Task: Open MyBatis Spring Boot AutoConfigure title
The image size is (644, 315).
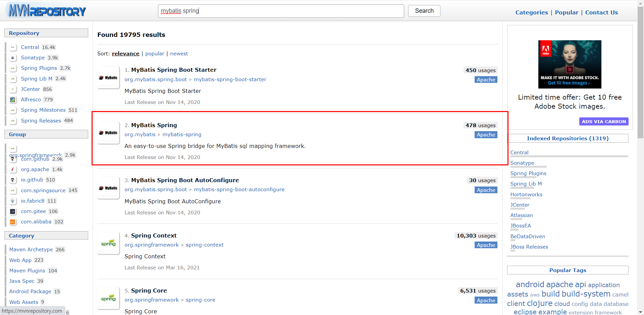Action: tap(185, 180)
